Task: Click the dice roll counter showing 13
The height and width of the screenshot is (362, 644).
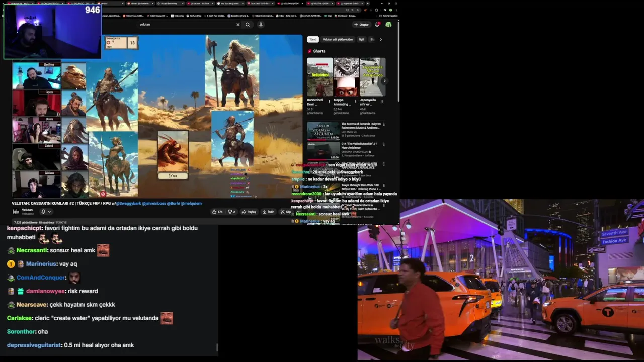Action: tap(132, 43)
